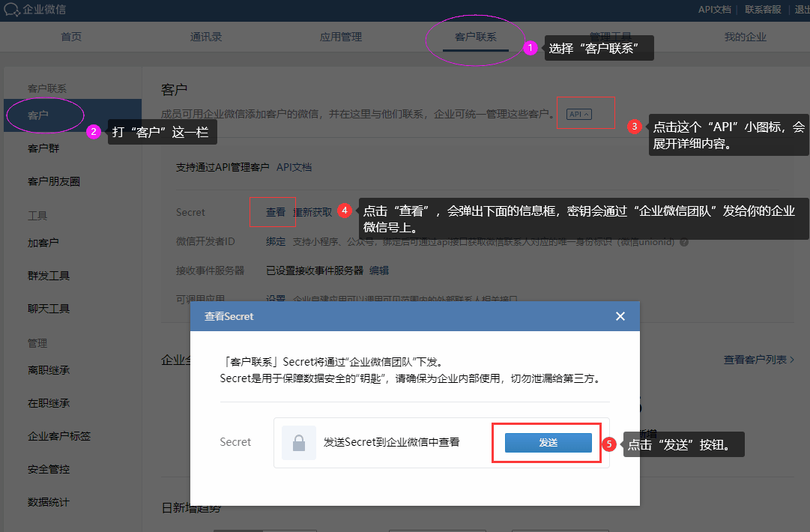Open the 我的企业 tab
The width and height of the screenshot is (810, 532).
click(745, 37)
